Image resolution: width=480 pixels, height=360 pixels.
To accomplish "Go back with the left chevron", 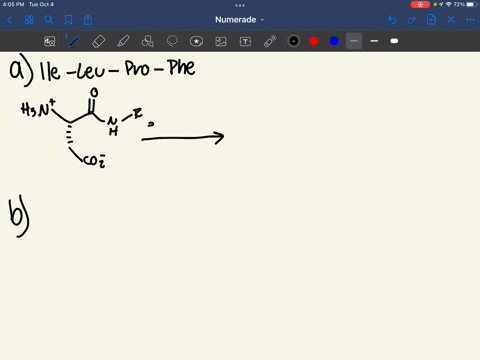I will [x=9, y=20].
